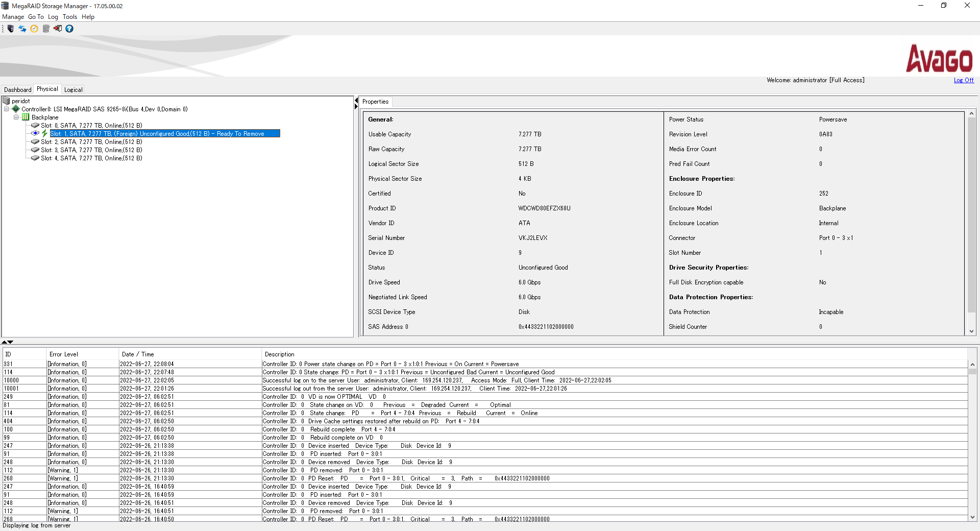Click the drive icon beside Slot 2

pos(35,141)
